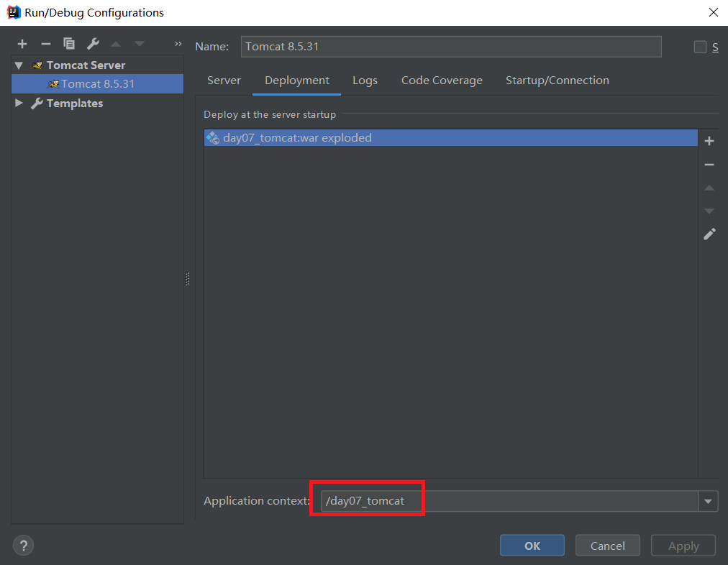Viewport: 728px width, 565px height.
Task: Edit the artifact with pencil icon
Action: [x=709, y=234]
